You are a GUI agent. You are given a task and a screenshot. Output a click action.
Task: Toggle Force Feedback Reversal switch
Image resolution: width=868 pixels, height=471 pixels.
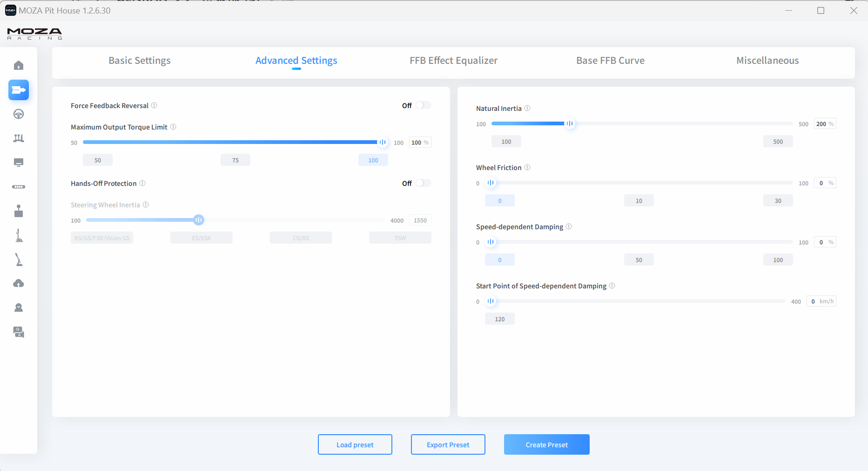pyautogui.click(x=423, y=106)
